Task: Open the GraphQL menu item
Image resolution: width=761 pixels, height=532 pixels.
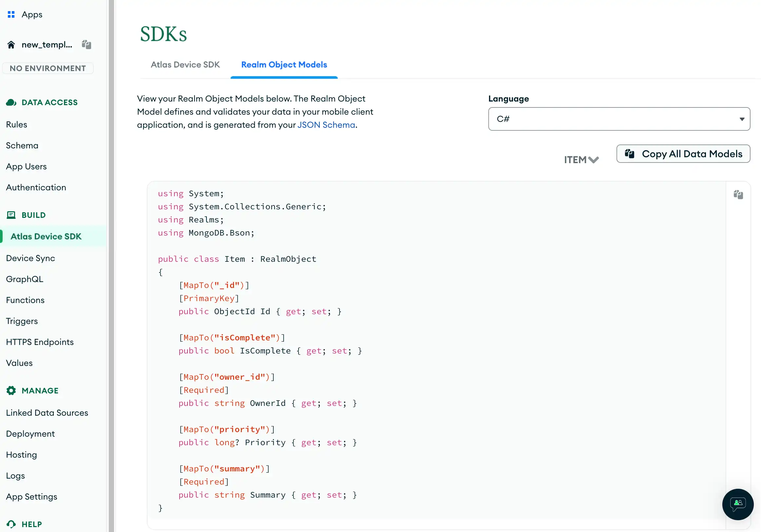Action: (24, 279)
